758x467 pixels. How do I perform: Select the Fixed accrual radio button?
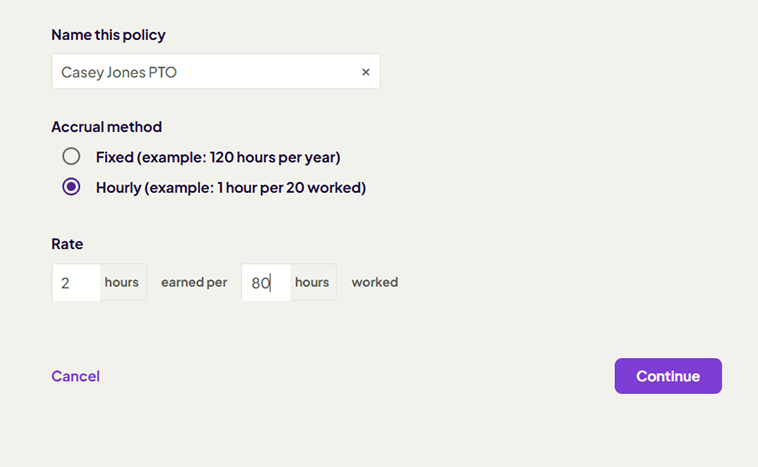point(71,156)
